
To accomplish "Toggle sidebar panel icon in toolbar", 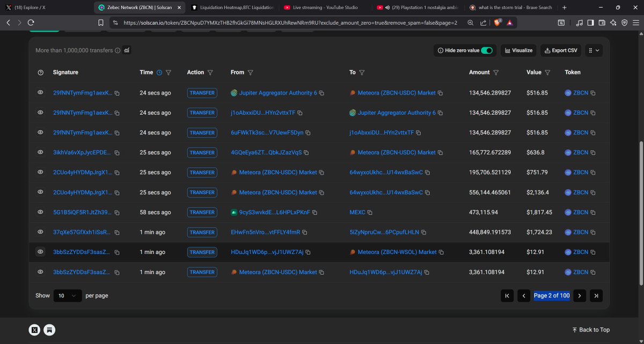I will point(590,23).
